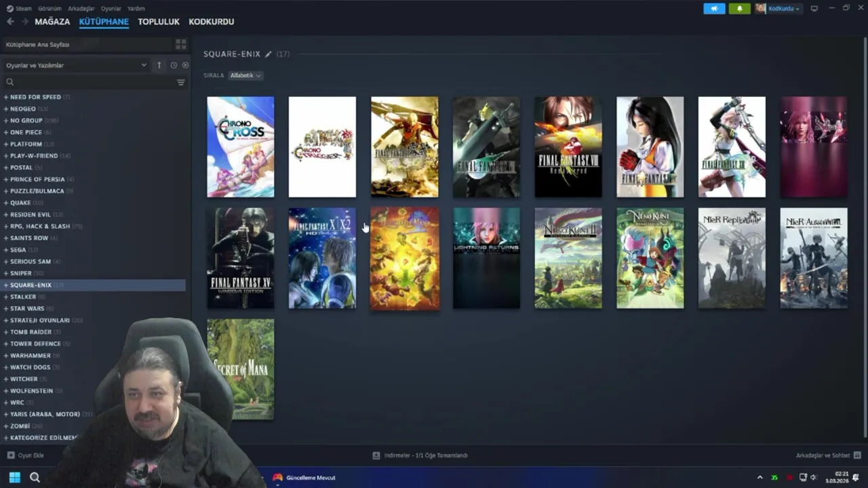Click the clock recent-activity filter icon
Viewport: 868px width, 488px height.
point(174,65)
